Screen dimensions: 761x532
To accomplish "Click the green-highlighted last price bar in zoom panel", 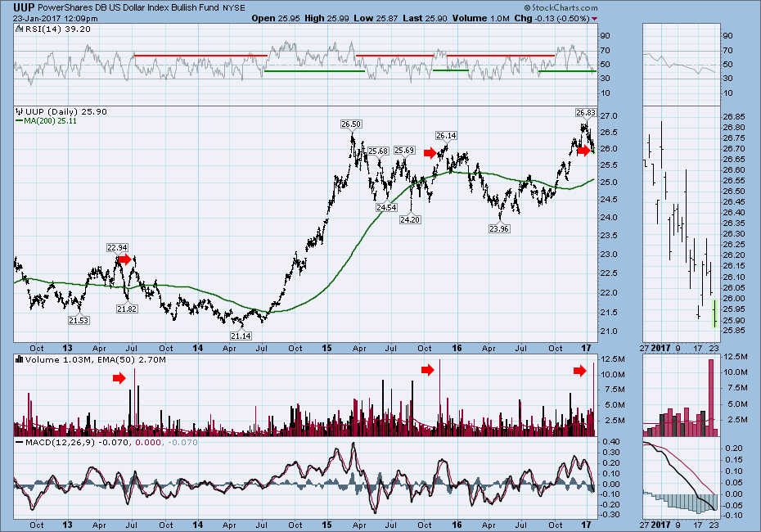I will pyautogui.click(x=714, y=313).
